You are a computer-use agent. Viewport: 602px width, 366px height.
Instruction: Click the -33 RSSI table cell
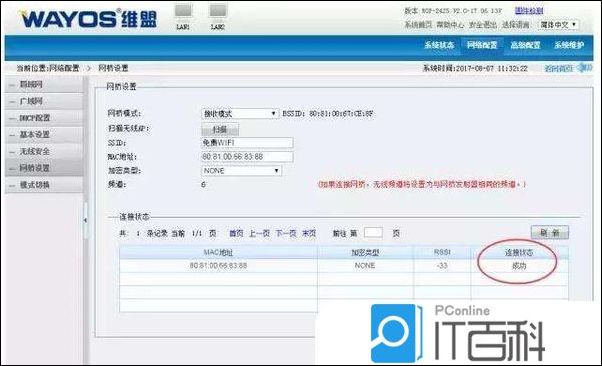[x=442, y=266]
